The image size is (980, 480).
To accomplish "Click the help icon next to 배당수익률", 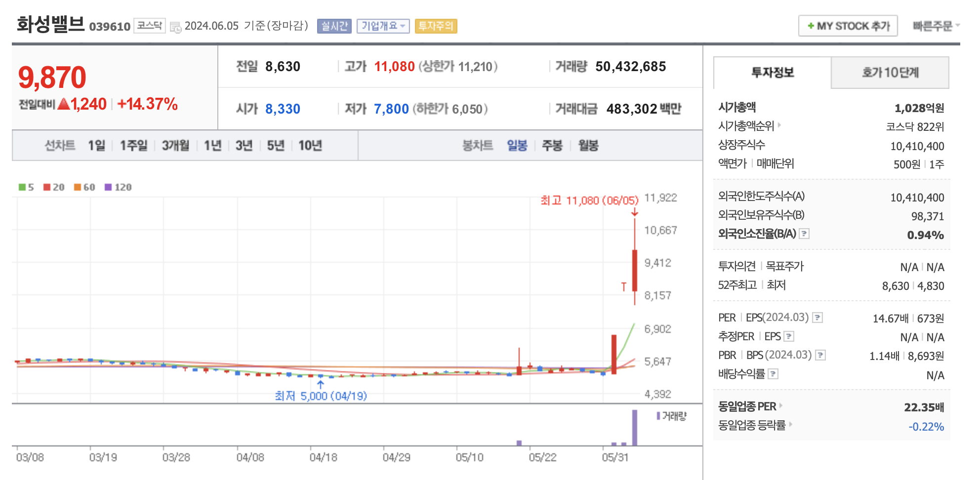I will [773, 374].
